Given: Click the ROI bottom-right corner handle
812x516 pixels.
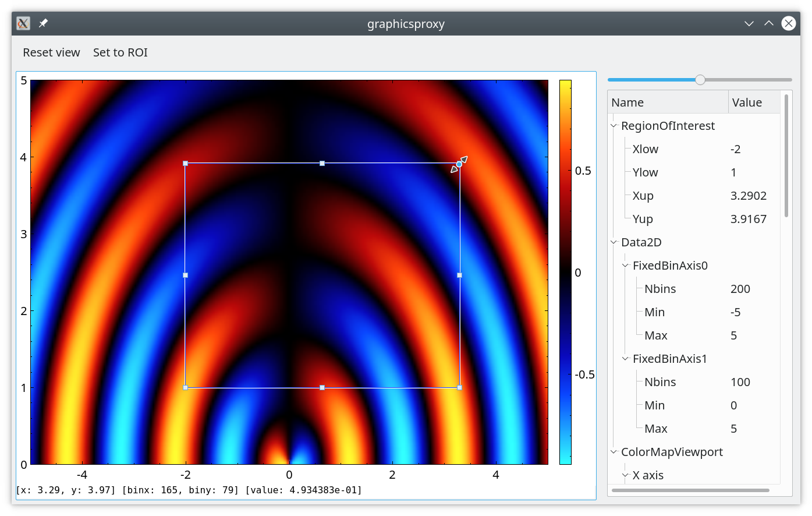Looking at the screenshot, I should tap(460, 387).
